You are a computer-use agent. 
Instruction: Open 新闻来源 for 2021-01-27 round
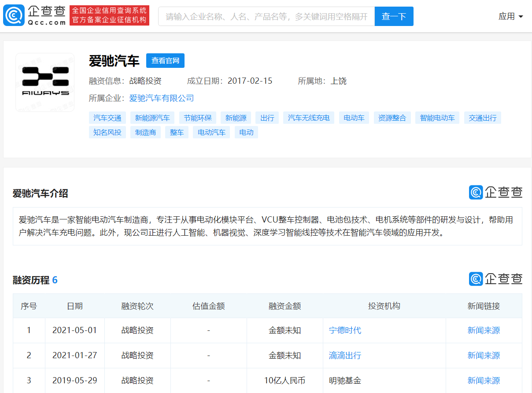tap(484, 356)
